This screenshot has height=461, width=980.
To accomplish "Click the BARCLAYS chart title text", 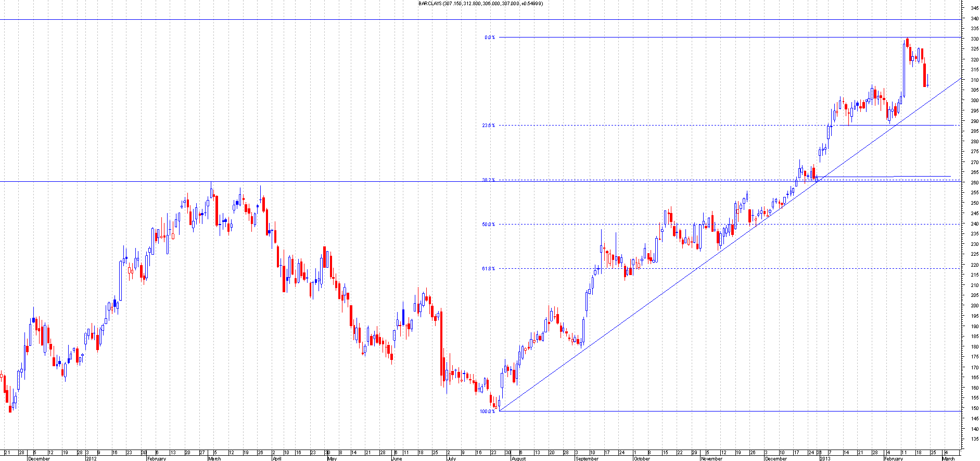I will [x=480, y=4].
